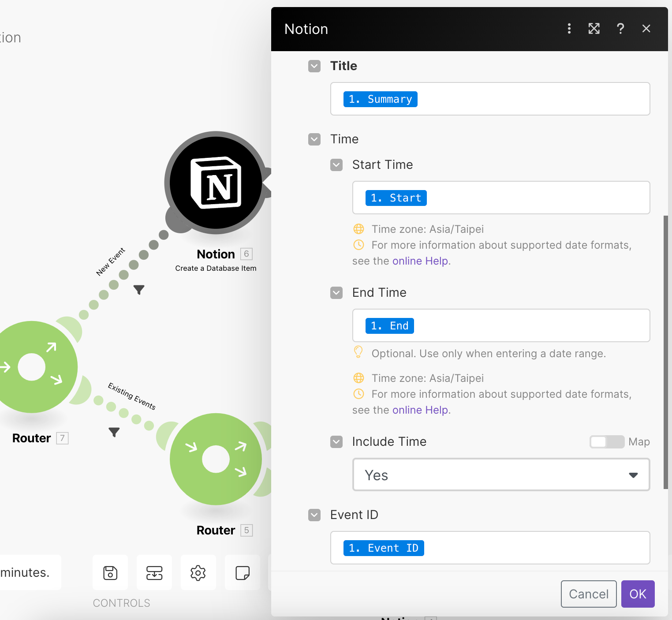Viewport: 672px width, 620px height.
Task: Select the '1. End' mapped tag
Action: (390, 326)
